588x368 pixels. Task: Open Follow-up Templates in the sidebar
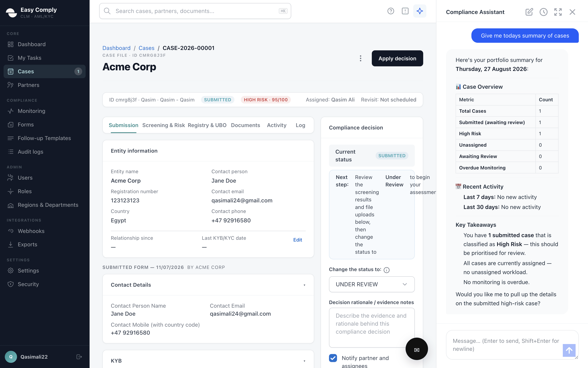coord(45,138)
